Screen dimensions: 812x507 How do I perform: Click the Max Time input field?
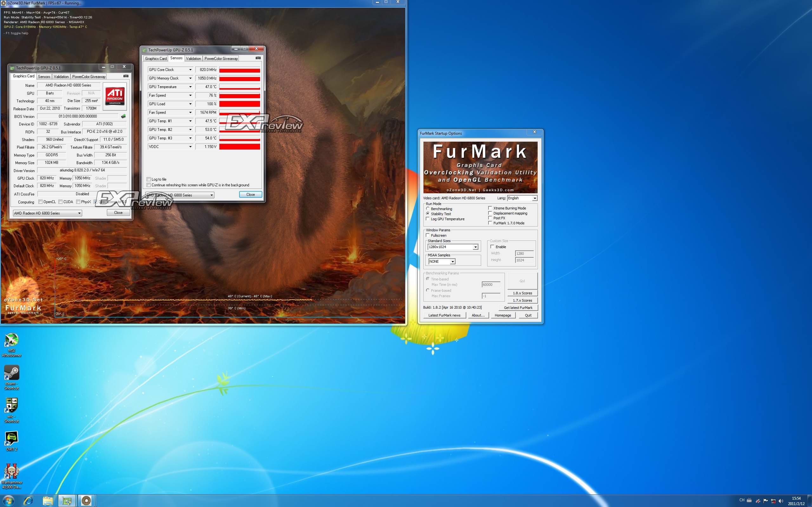coord(491,285)
